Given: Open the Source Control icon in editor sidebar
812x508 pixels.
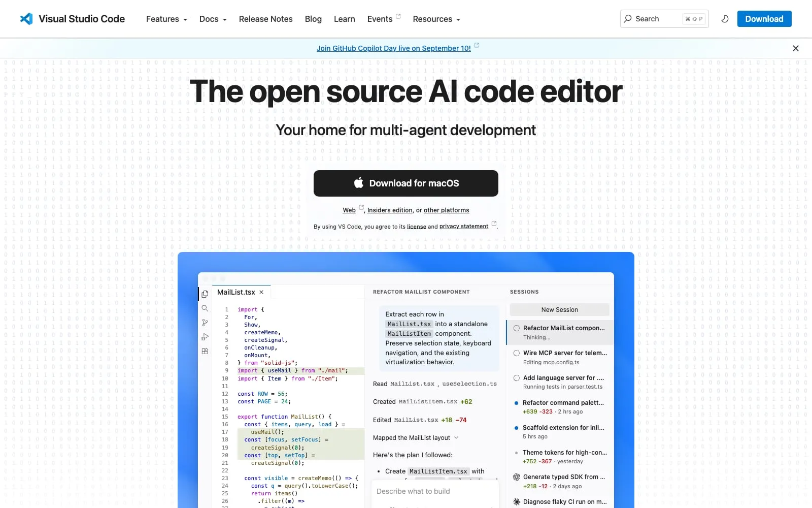Looking at the screenshot, I should click(x=205, y=323).
